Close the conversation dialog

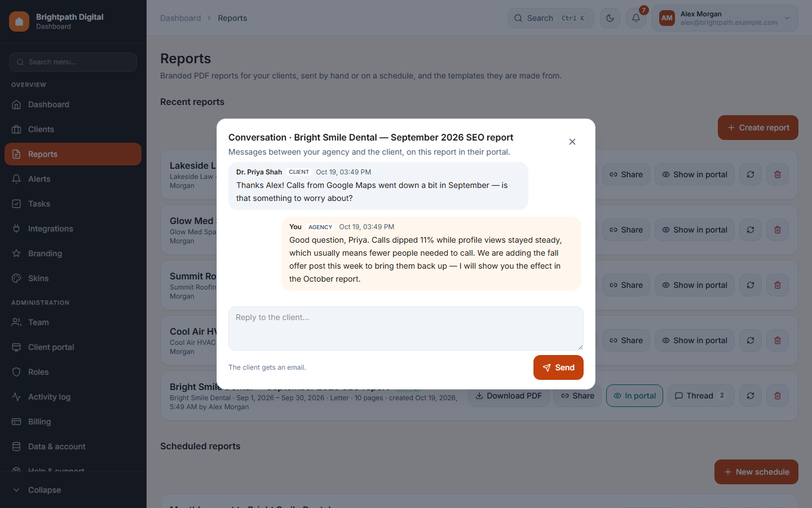click(572, 142)
